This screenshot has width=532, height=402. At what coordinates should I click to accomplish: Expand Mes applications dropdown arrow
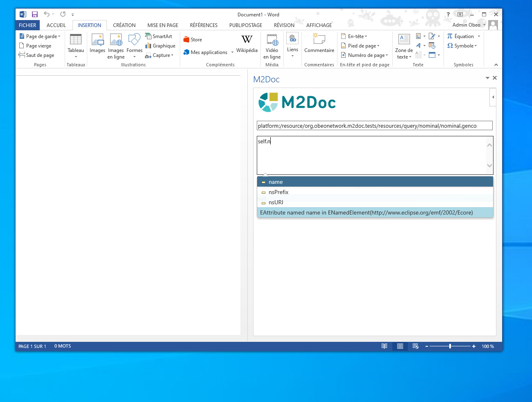(232, 52)
